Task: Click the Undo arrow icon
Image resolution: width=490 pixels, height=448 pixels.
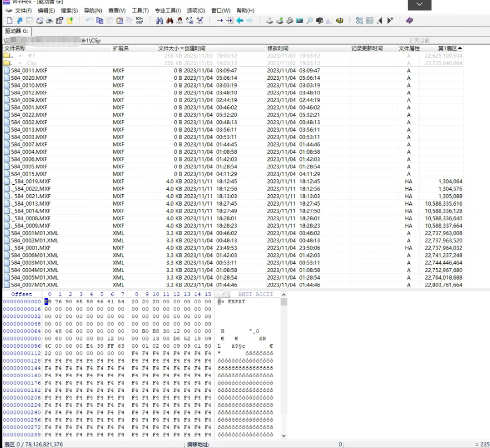Action: point(89,20)
